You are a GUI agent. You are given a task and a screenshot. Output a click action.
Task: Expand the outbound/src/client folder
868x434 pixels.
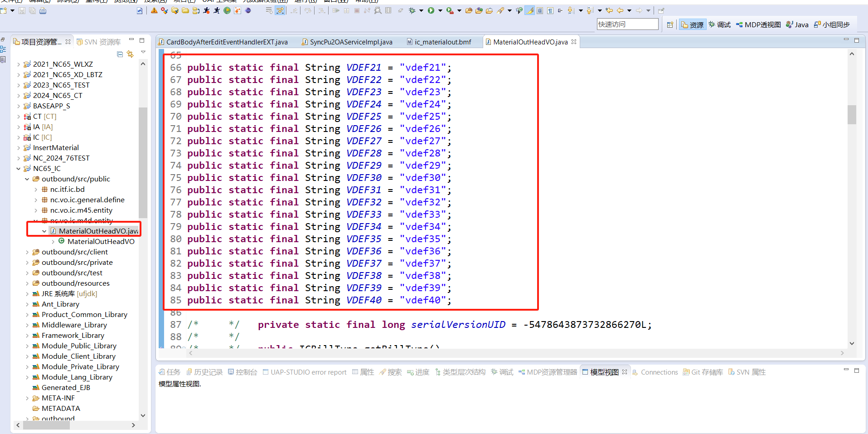(x=27, y=252)
